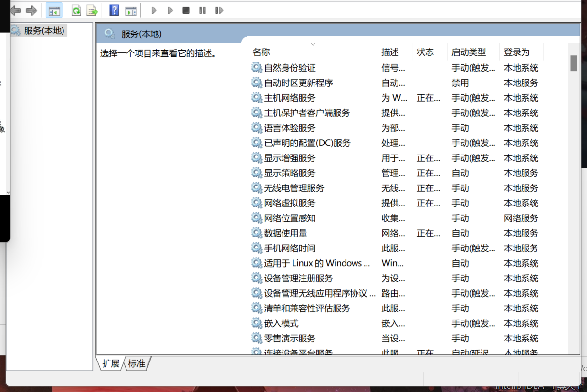Select 服务(本地) in the left tree
The height and width of the screenshot is (392, 587).
[x=43, y=31]
